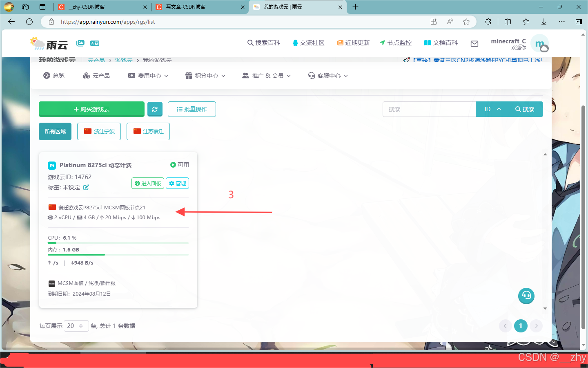Click 游戏云 breadcrumb link
Screen dimensions: 588x368
tap(124, 60)
